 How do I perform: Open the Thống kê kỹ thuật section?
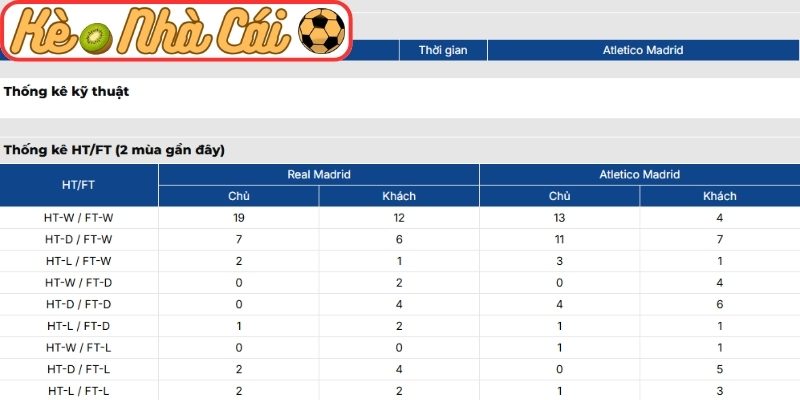click(x=67, y=92)
